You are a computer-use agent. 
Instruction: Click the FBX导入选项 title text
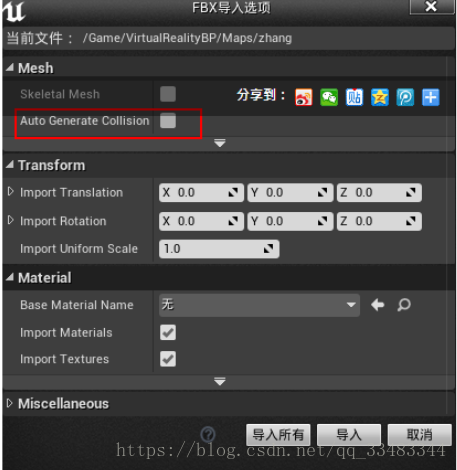[x=231, y=8]
